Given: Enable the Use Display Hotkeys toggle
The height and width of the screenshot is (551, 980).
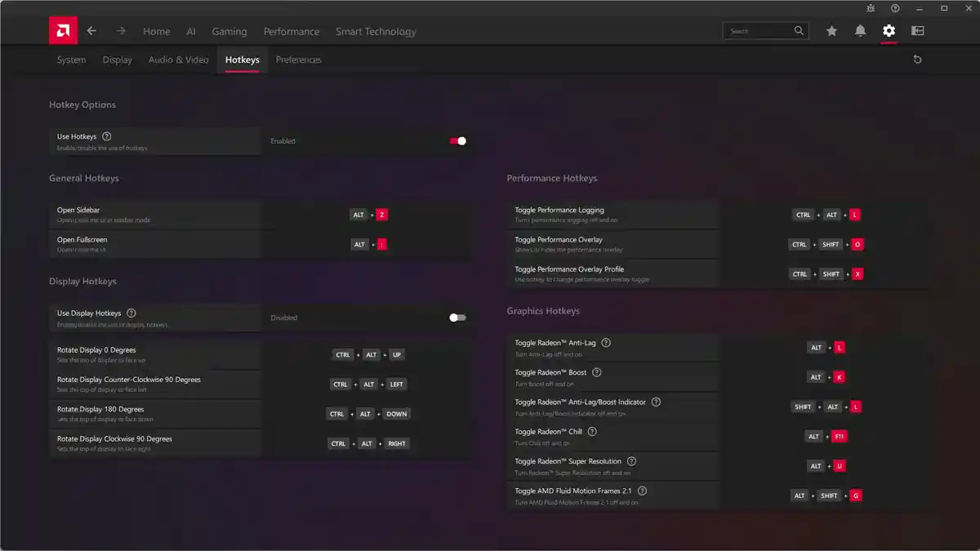Looking at the screenshot, I should click(457, 318).
